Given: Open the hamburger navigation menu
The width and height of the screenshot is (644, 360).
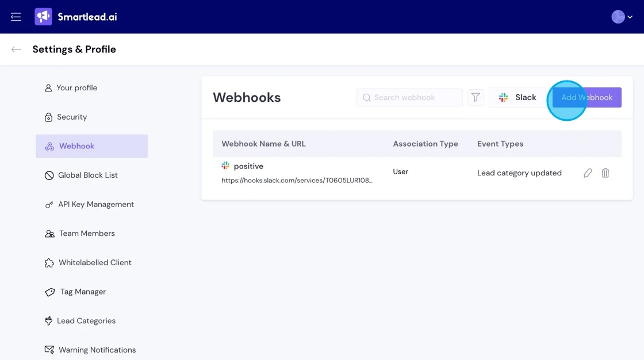Looking at the screenshot, I should tap(16, 17).
